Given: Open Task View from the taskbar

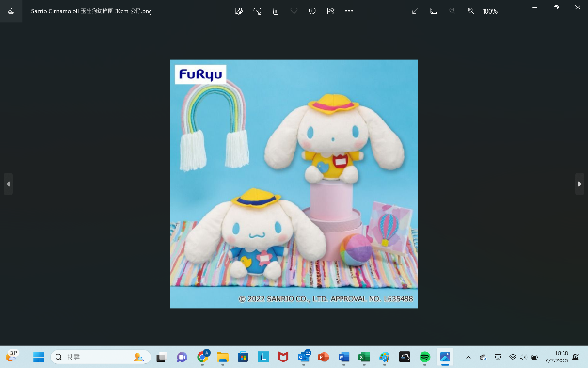Looking at the screenshot, I should coord(161,357).
